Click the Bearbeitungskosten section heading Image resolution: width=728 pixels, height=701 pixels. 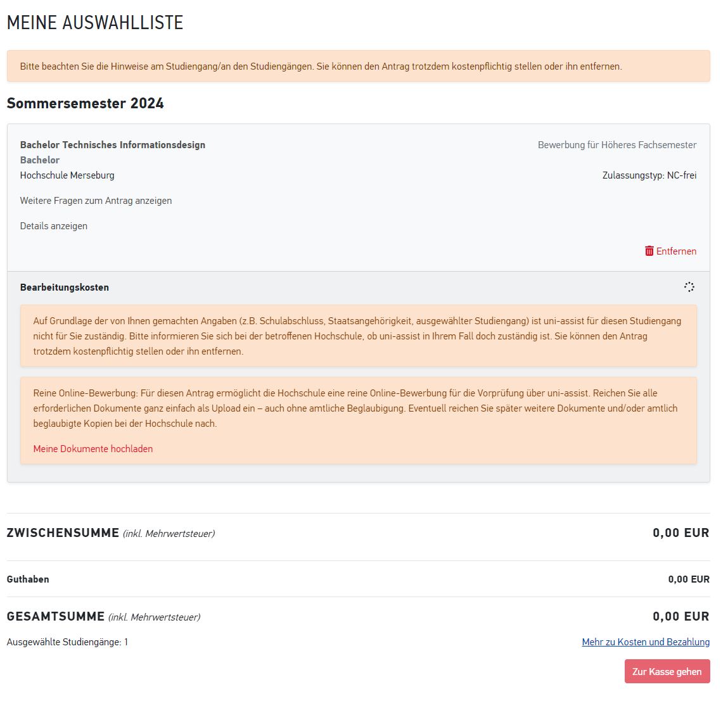(65, 287)
